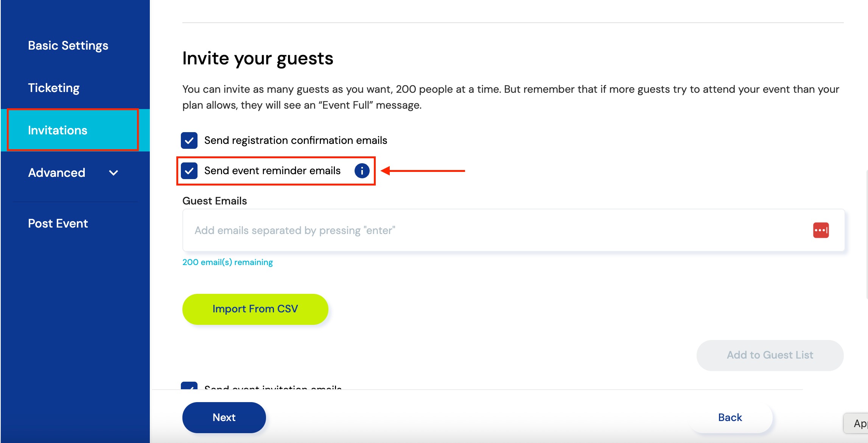Click the red password manager icon in the emails field
The height and width of the screenshot is (443, 868).
click(x=821, y=230)
